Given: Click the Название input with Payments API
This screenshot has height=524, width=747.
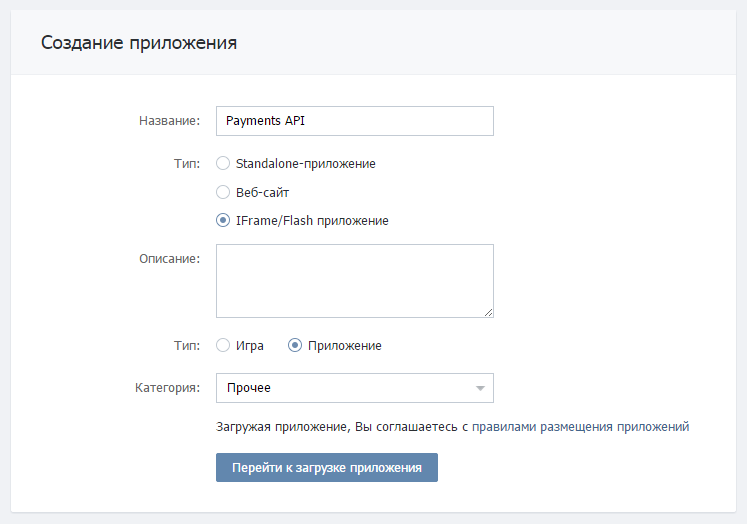Looking at the screenshot, I should click(x=354, y=121).
